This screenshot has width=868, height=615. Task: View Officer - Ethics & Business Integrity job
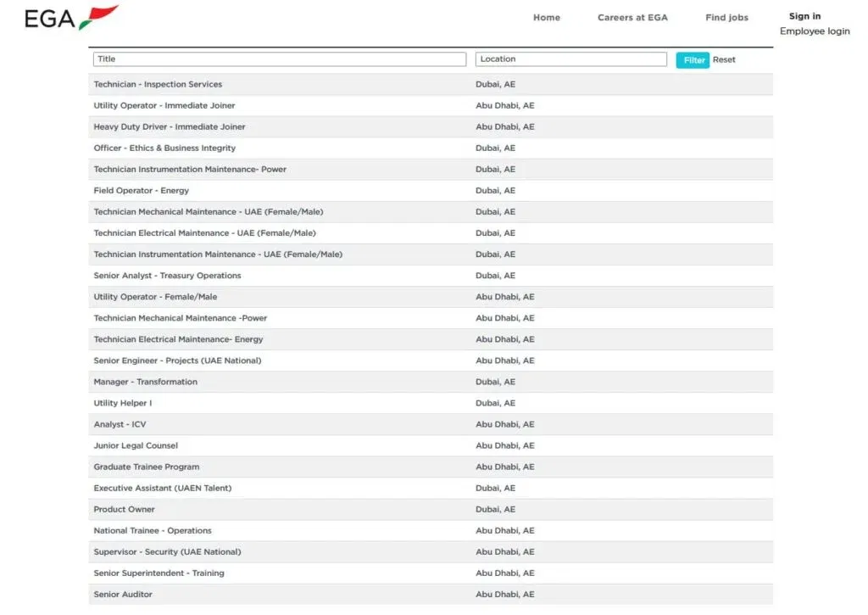164,148
